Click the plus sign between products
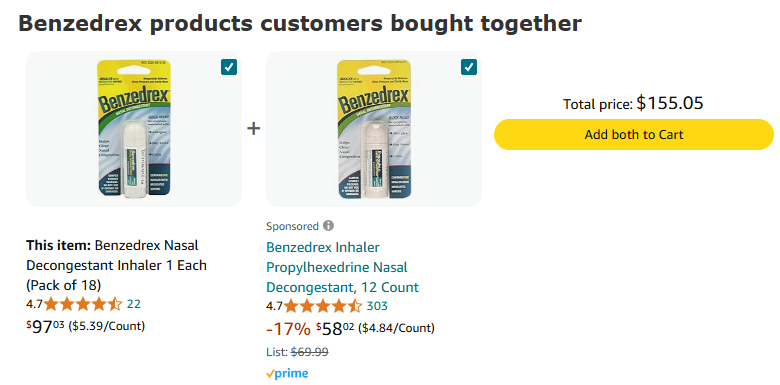780x385 pixels. (254, 129)
